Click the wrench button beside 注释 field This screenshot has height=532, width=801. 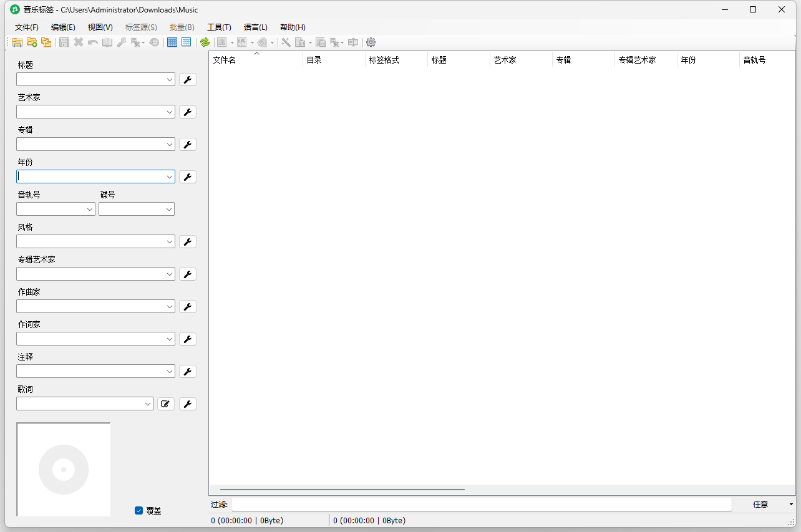tap(188, 372)
